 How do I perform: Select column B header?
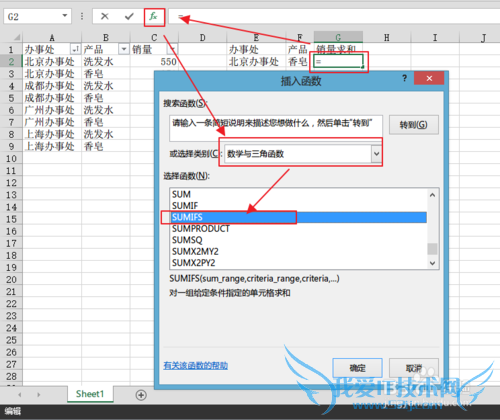point(106,38)
